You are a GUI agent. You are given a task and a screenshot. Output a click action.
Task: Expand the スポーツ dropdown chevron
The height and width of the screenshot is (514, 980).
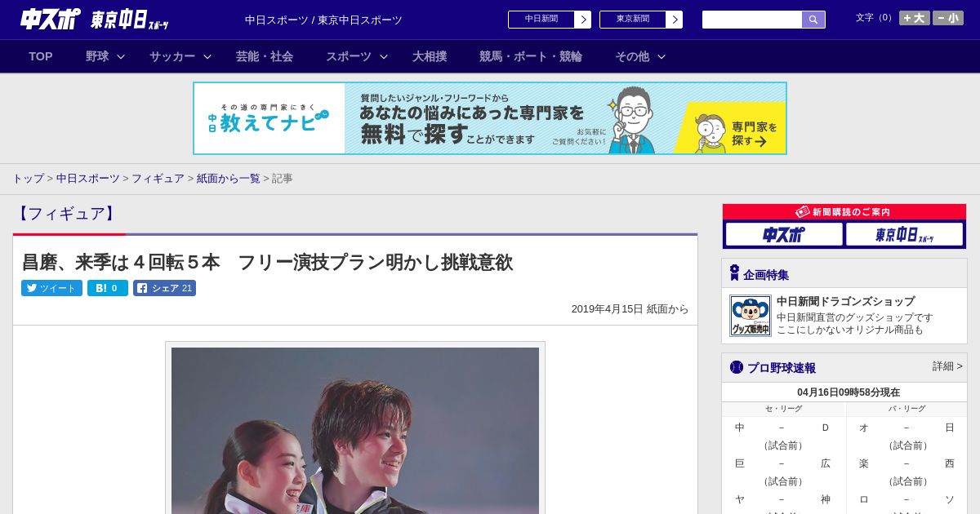click(x=384, y=56)
